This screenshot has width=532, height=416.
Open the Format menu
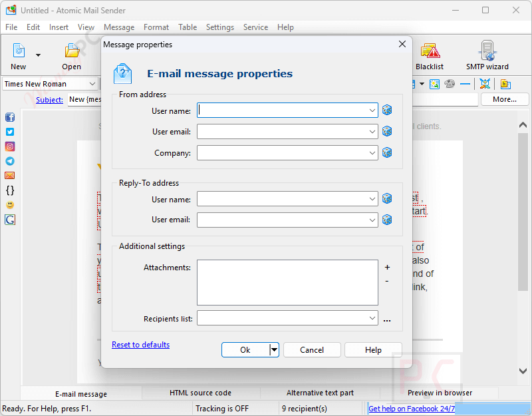point(156,27)
